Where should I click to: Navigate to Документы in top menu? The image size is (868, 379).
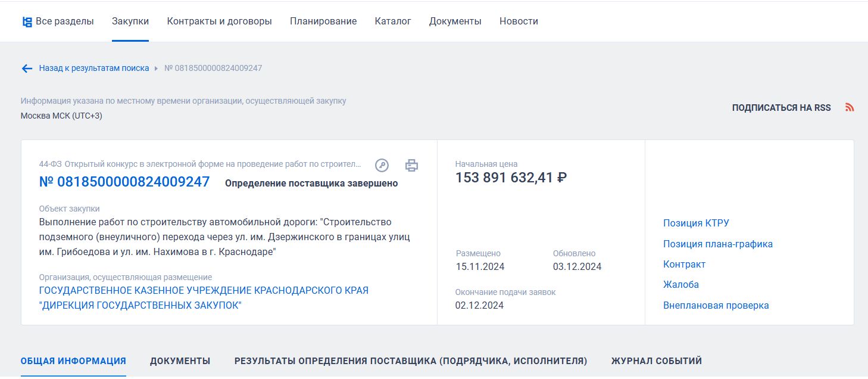pyautogui.click(x=455, y=21)
